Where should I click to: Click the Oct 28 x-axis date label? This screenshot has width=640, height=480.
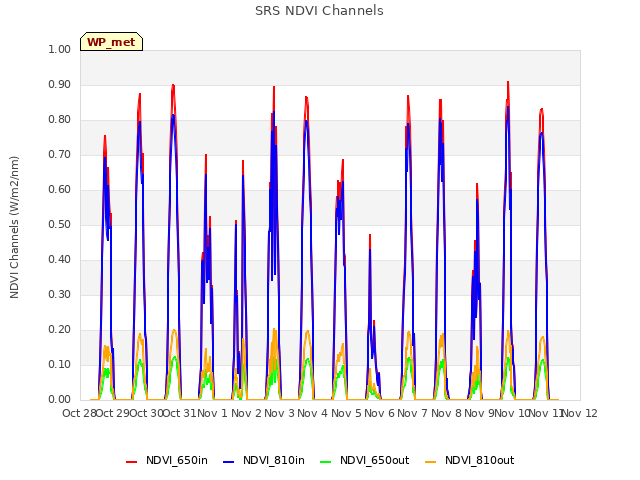[79, 413]
